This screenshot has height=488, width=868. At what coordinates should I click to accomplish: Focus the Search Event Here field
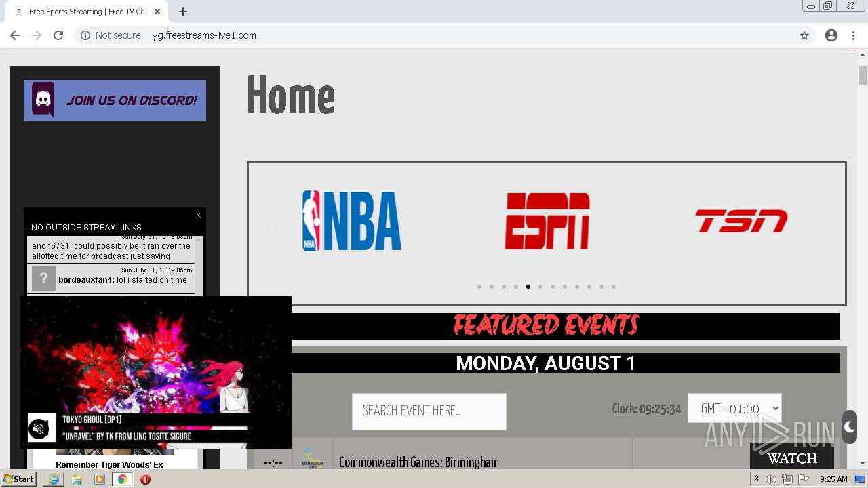(x=429, y=411)
